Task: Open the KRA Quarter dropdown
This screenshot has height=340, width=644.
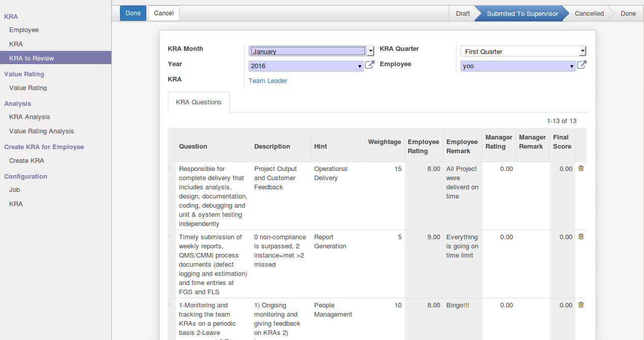Action: (523, 51)
